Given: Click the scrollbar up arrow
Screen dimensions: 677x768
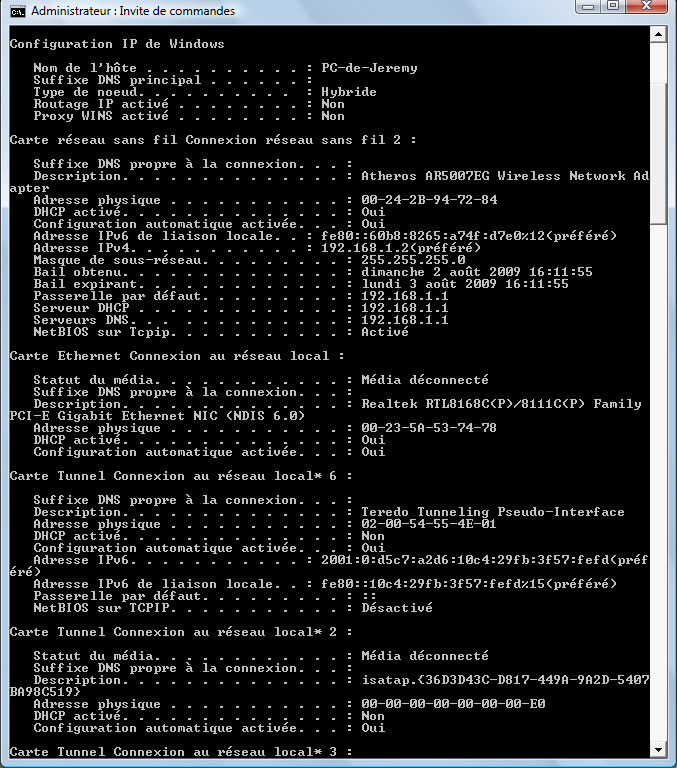Looking at the screenshot, I should tap(658, 34).
